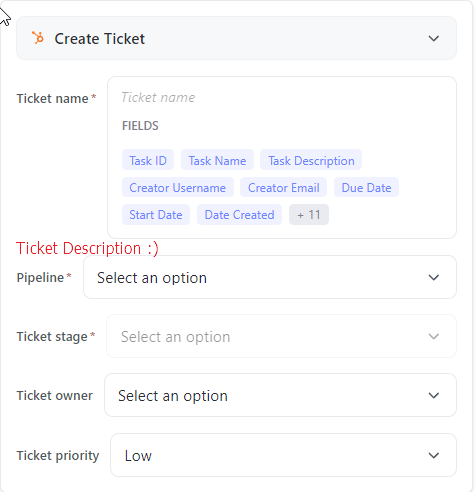476x492 pixels.
Task: Insert the Task ID field chip
Action: click(x=148, y=160)
